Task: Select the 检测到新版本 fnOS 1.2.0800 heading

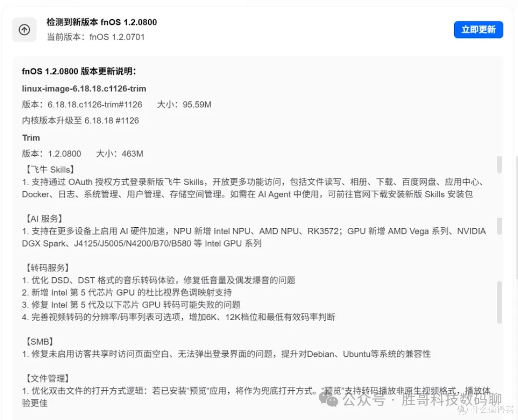Action: click(x=102, y=22)
